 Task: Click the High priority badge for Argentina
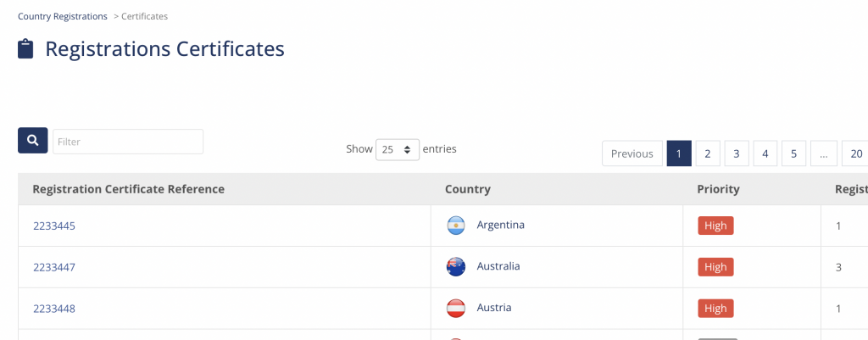715,226
